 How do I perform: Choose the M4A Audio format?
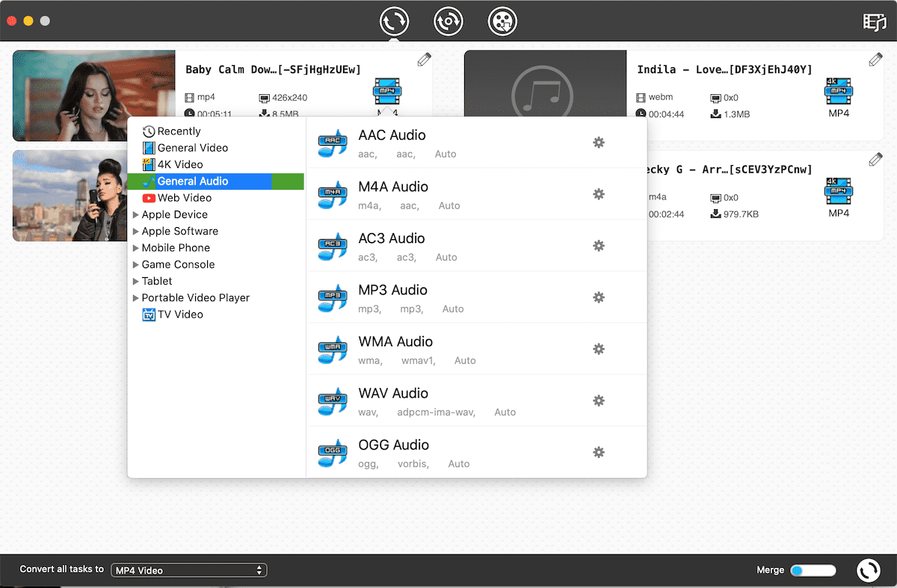[x=392, y=188]
